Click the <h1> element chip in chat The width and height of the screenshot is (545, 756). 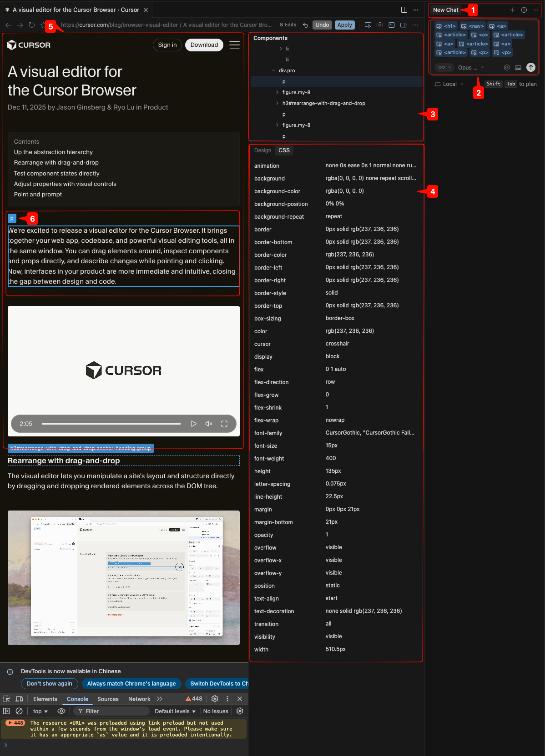(446, 26)
